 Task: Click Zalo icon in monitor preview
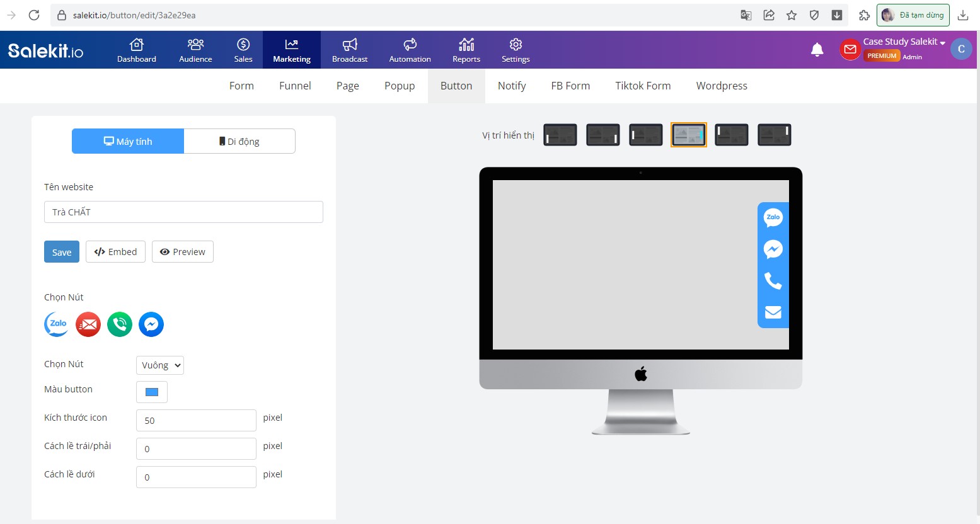[773, 217]
